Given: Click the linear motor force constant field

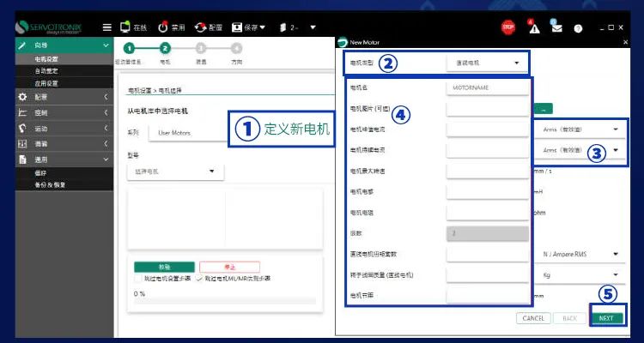Looking at the screenshot, I should point(488,255).
